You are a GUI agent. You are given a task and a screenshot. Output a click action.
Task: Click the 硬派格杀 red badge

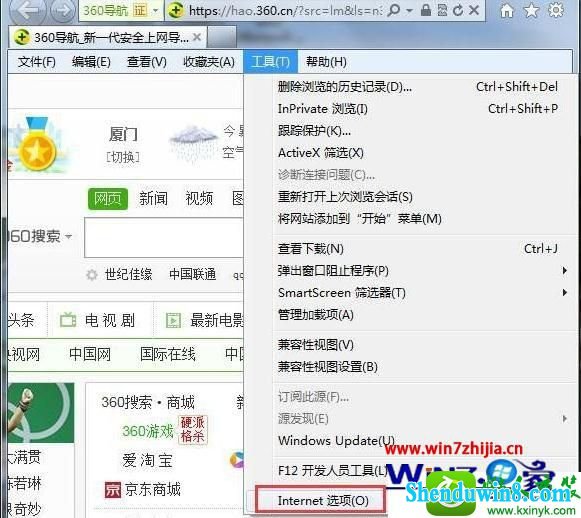[x=192, y=429]
